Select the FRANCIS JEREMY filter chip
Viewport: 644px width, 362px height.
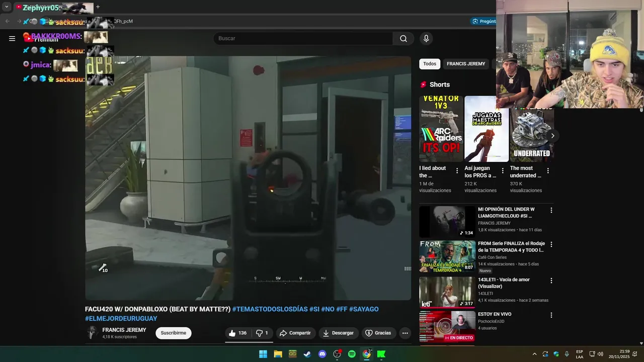click(466, 64)
